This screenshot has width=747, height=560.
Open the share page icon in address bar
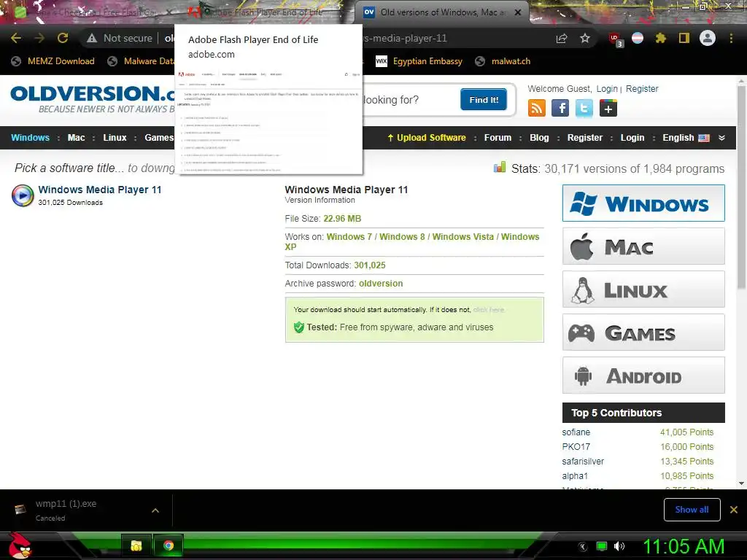point(562,38)
